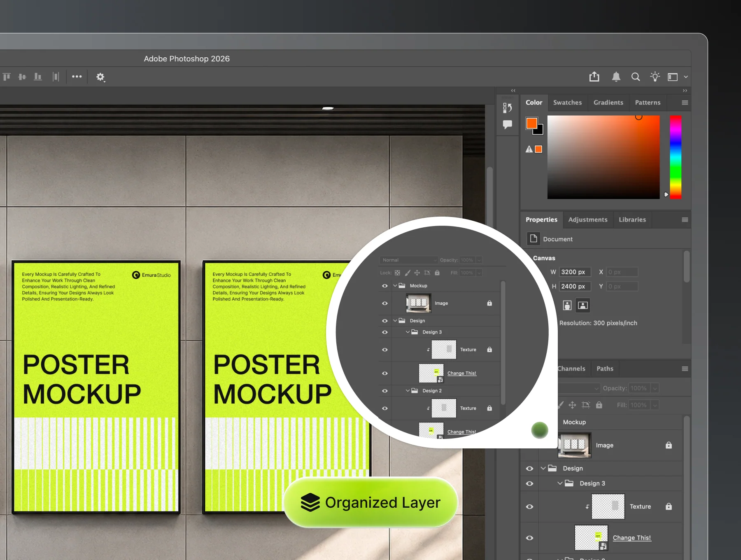Open the gear settings in options bar
Viewport: 741px width, 560px height.
(100, 77)
